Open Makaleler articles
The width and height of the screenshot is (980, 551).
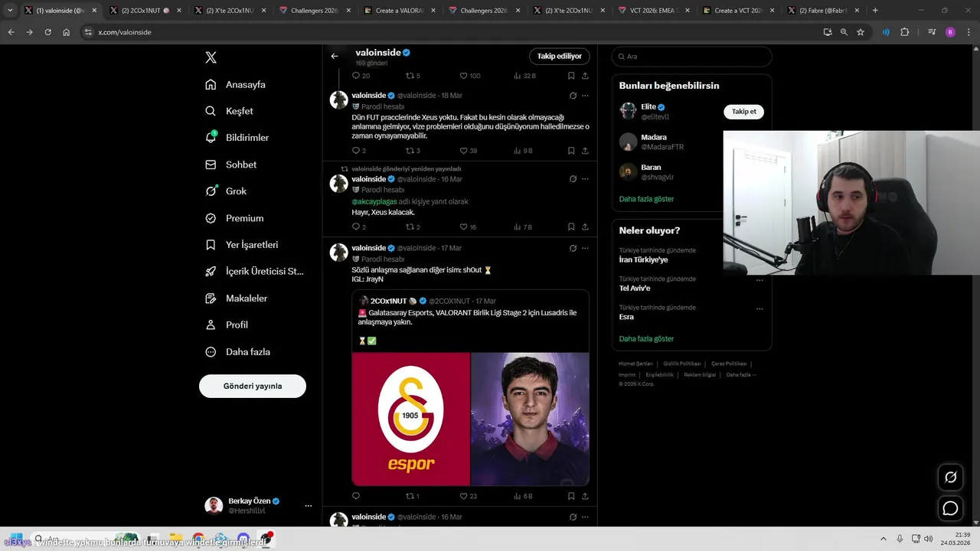pyautogui.click(x=237, y=298)
